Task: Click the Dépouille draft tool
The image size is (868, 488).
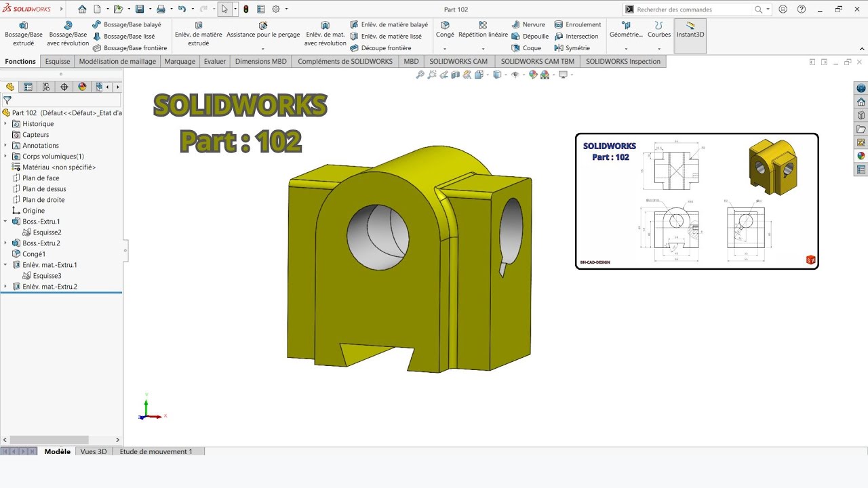Action: [x=530, y=37]
